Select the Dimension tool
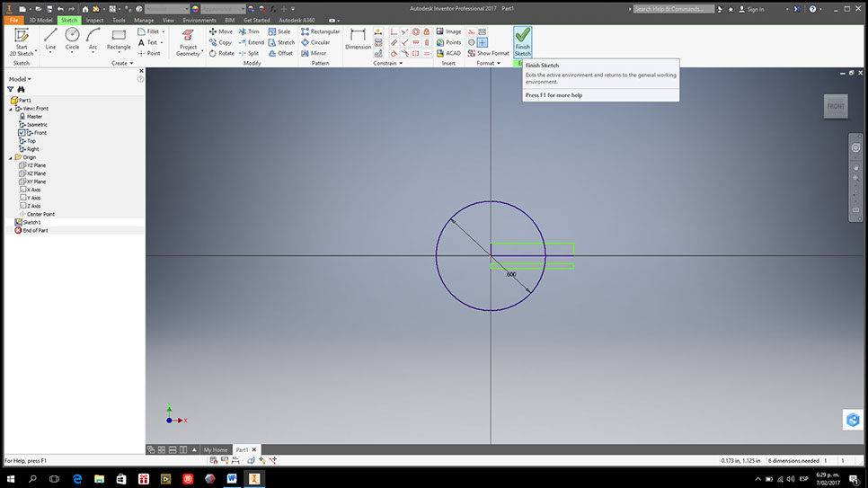868x488 pixels. [358, 40]
